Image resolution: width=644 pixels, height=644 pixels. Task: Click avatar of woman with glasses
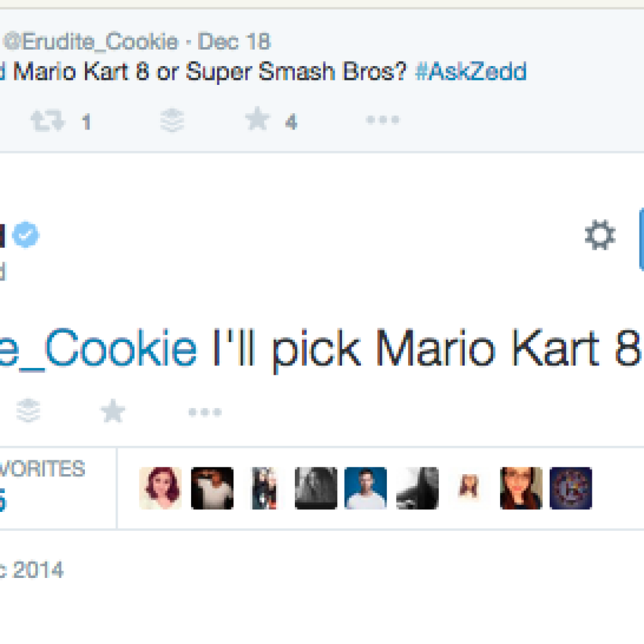click(x=521, y=488)
